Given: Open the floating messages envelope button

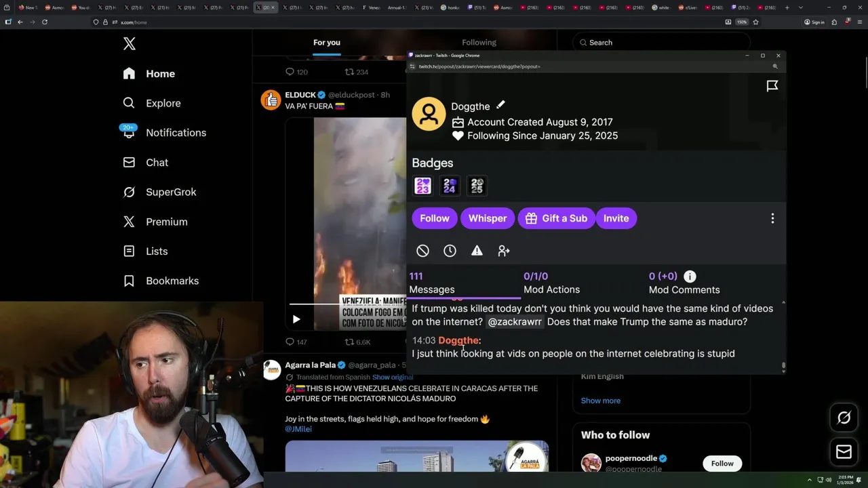Looking at the screenshot, I should click(844, 452).
